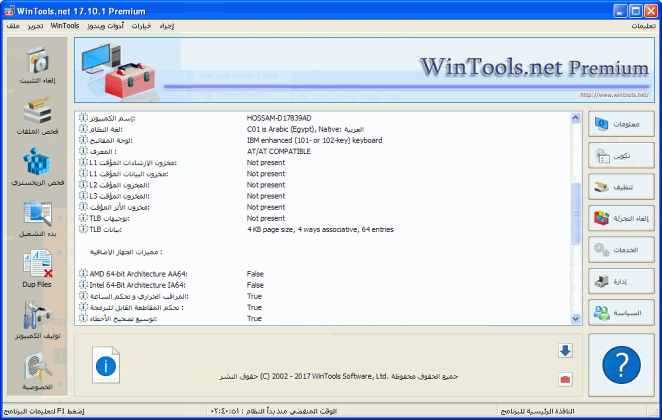The image size is (662, 420).
Task: Open the Action menu (إجراء)
Action: [167, 26]
